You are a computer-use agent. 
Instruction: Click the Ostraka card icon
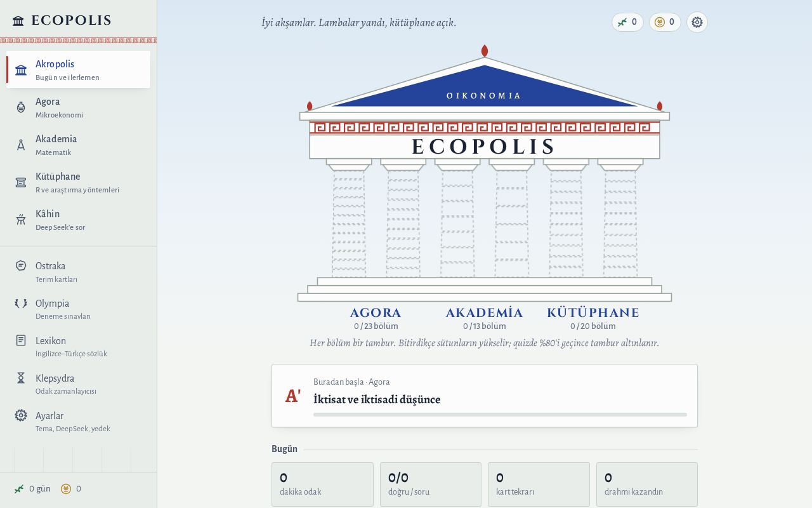[21, 265]
